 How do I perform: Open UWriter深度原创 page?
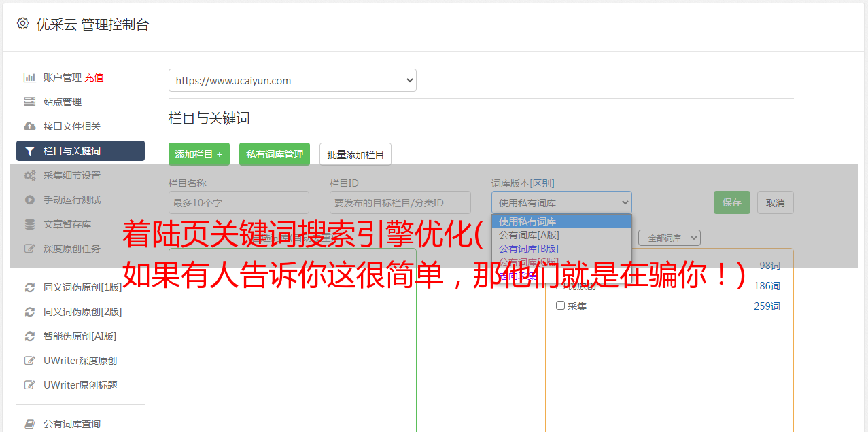click(80, 361)
